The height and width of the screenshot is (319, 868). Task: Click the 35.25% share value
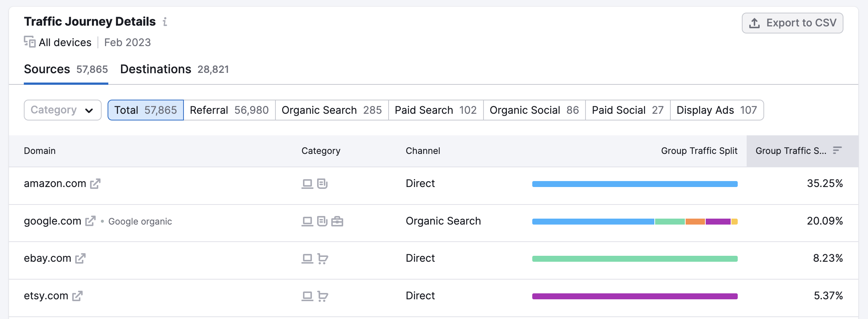coord(825,184)
